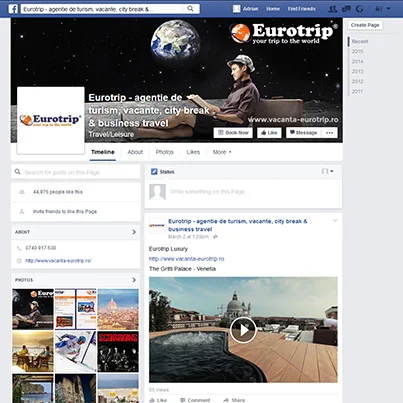
Task: Click 44,975 people like this
Action: click(x=58, y=192)
